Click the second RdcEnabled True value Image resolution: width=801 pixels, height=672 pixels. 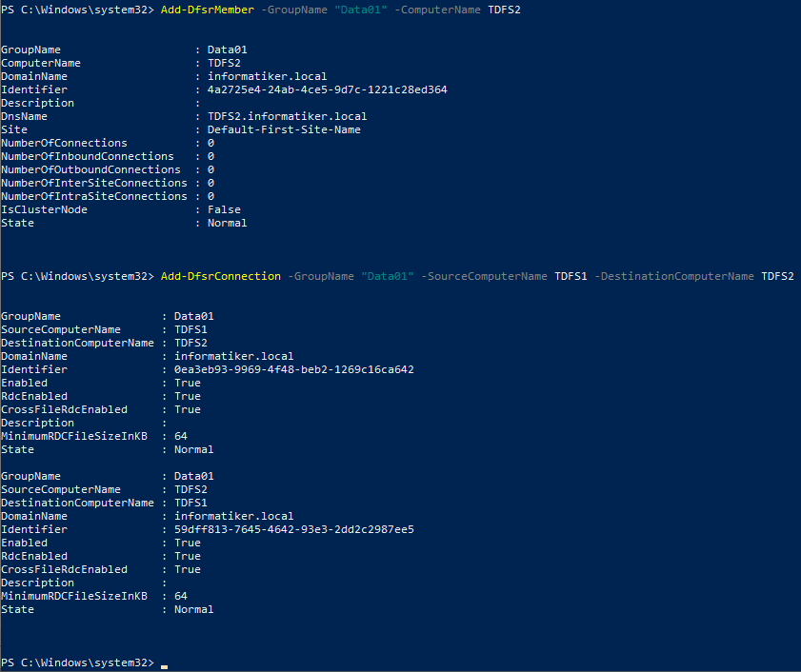188,556
